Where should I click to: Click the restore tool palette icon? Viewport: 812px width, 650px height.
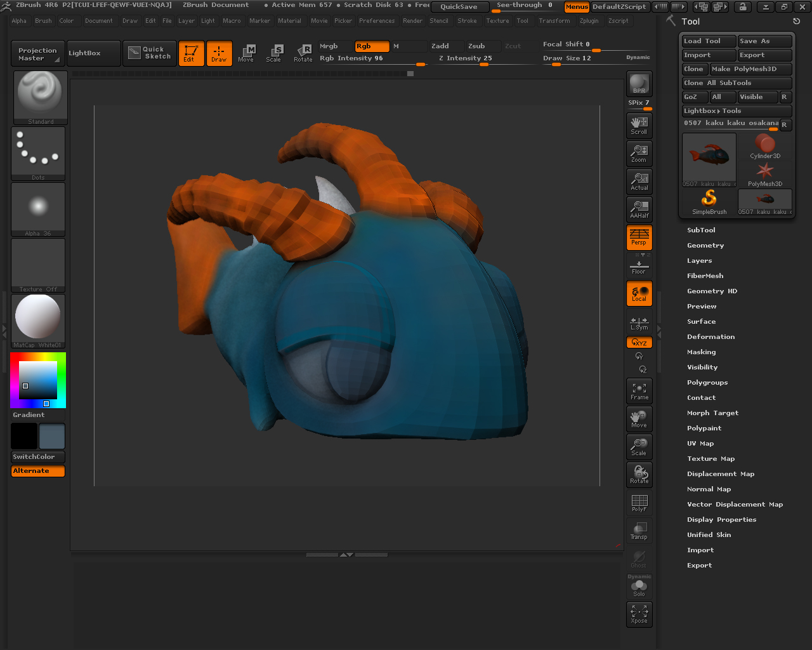[796, 21]
